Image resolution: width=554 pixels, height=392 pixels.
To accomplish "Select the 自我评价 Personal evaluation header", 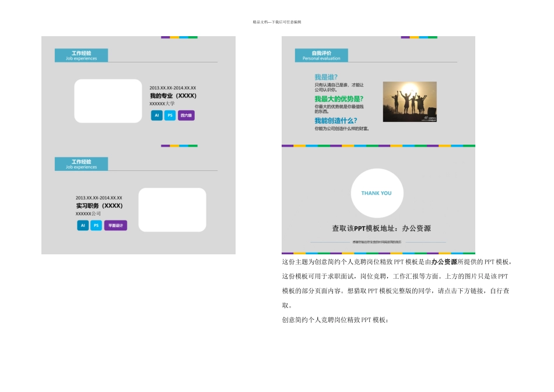I will 321,55.
